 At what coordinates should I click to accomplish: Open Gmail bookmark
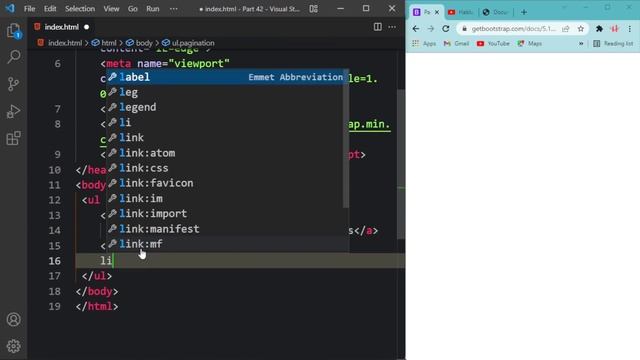click(x=456, y=43)
